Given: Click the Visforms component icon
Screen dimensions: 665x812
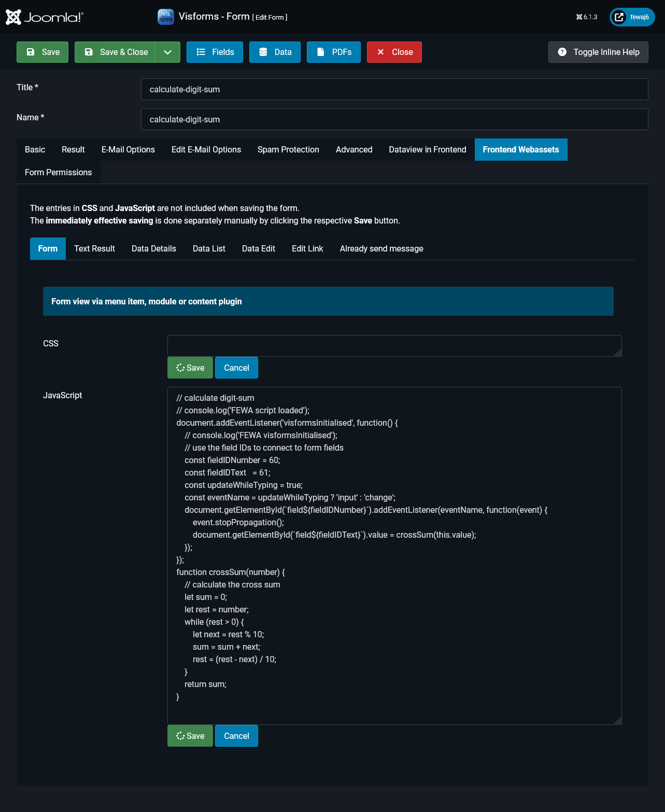Looking at the screenshot, I should 166,17.
